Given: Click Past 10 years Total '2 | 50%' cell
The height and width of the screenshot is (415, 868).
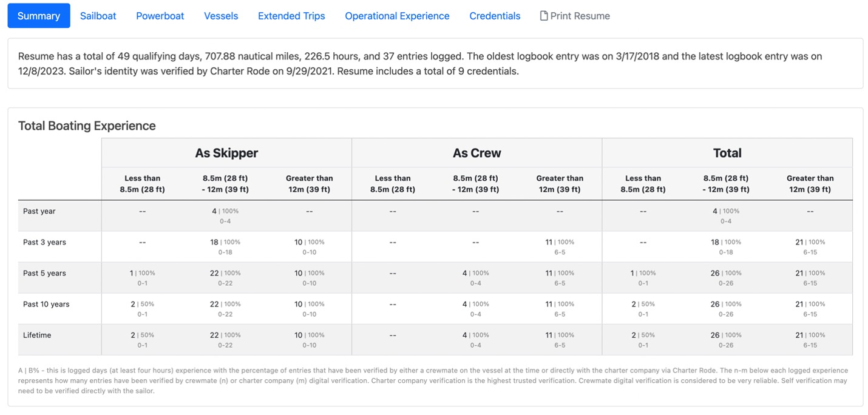Looking at the screenshot, I should coord(643,308).
